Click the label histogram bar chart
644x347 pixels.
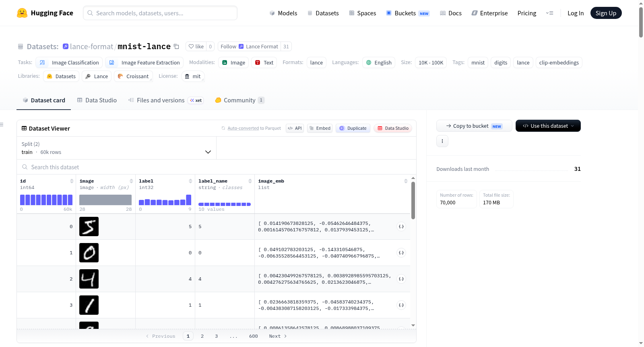pyautogui.click(x=165, y=200)
